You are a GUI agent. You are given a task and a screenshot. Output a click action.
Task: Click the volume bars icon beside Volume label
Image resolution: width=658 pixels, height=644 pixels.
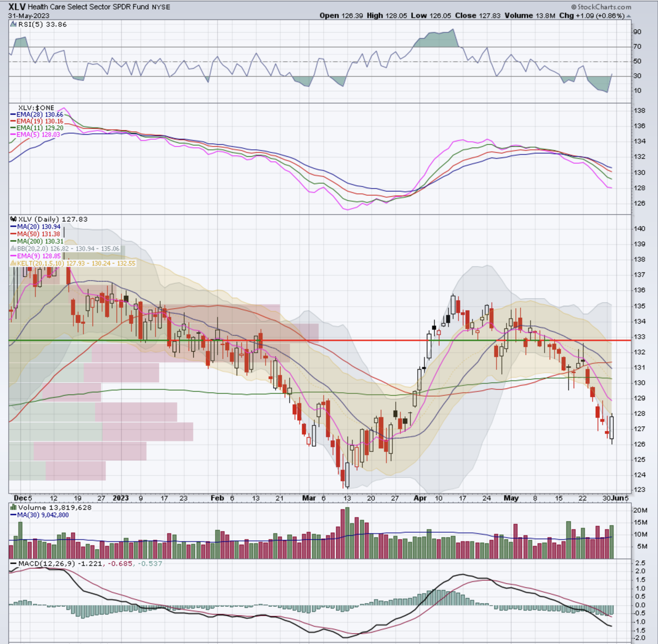coord(13,507)
